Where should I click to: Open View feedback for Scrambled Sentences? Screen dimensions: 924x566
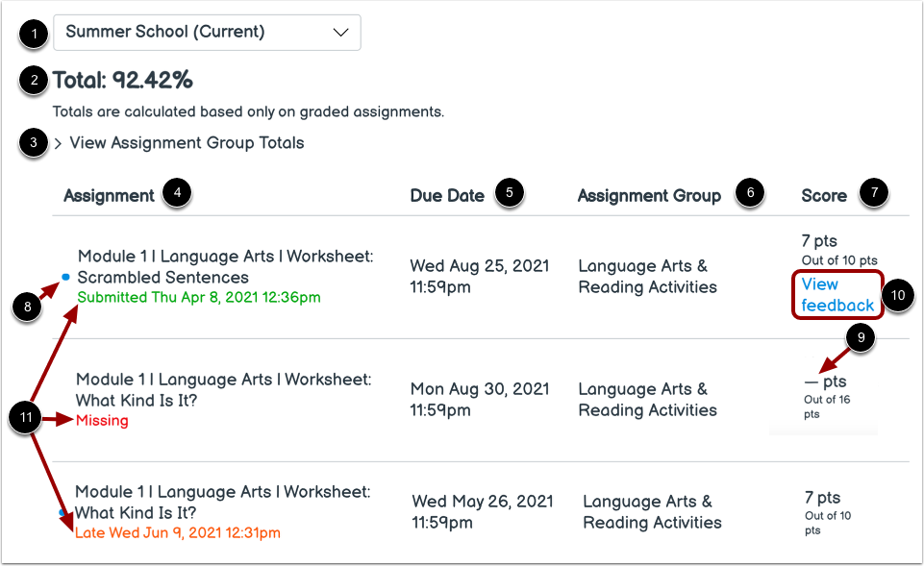click(x=836, y=294)
